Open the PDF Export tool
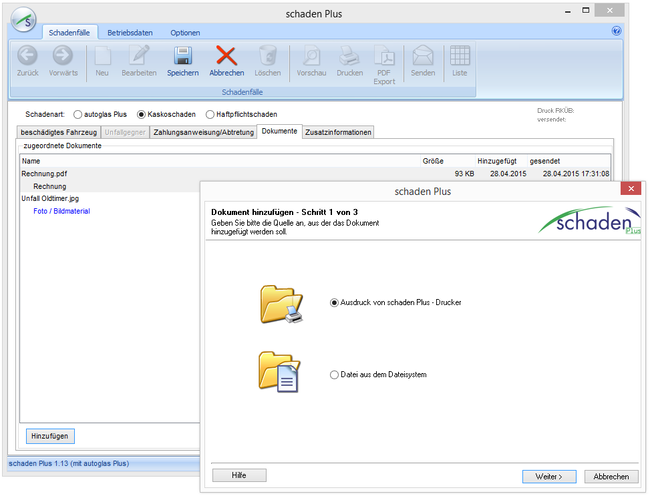 (x=384, y=60)
